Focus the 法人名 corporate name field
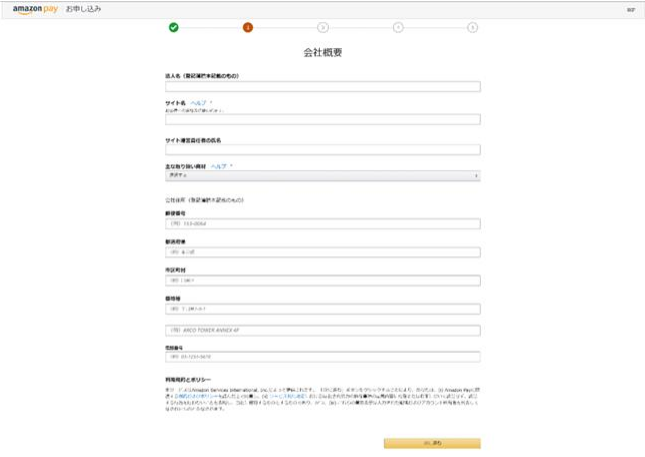 coord(322,86)
